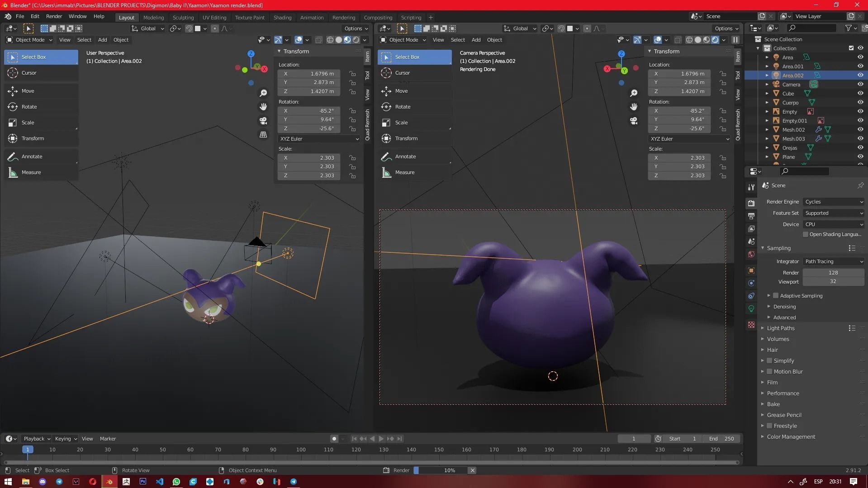The height and width of the screenshot is (488, 868).
Task: Select the Transform tool in the left viewport
Action: (x=41, y=138)
